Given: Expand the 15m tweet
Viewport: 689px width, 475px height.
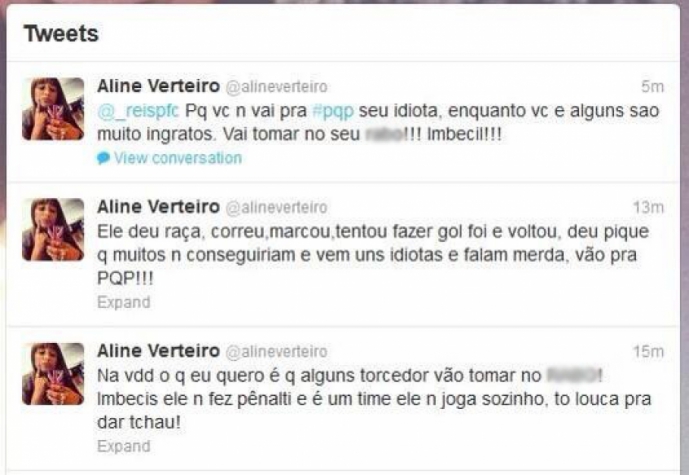Looking at the screenshot, I should point(124,446).
